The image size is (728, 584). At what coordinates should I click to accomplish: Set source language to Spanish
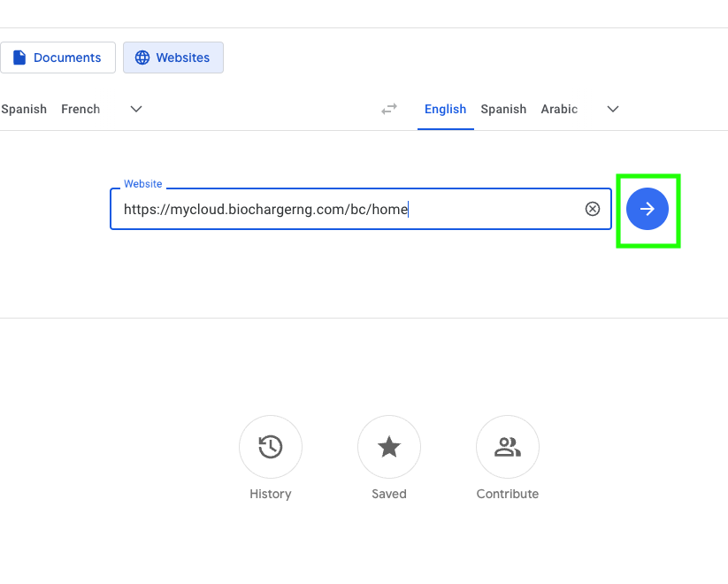[x=24, y=109]
